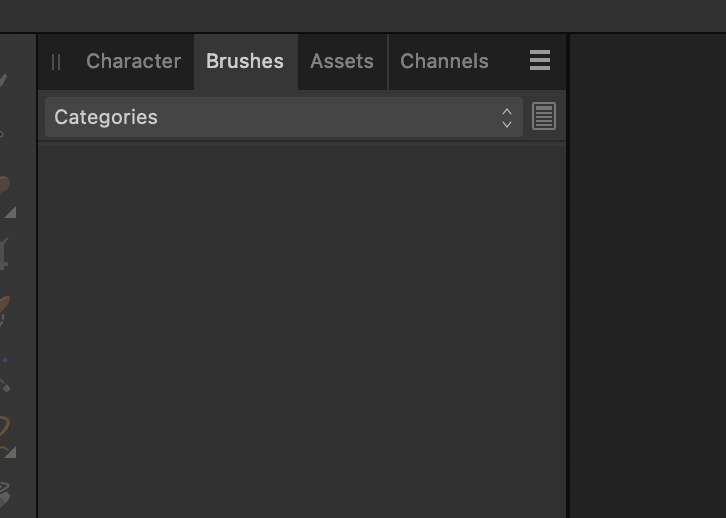Open the Channels tab

[444, 61]
